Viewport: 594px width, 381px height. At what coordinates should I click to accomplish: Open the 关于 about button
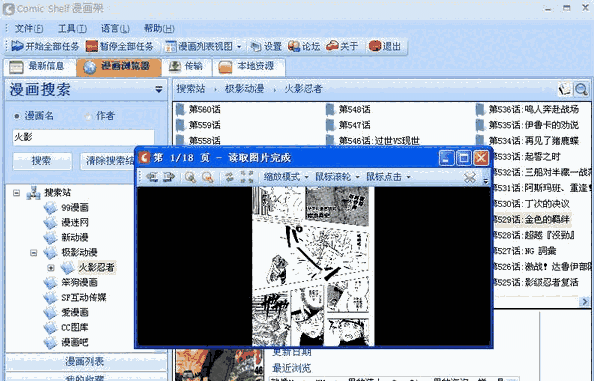(x=342, y=47)
